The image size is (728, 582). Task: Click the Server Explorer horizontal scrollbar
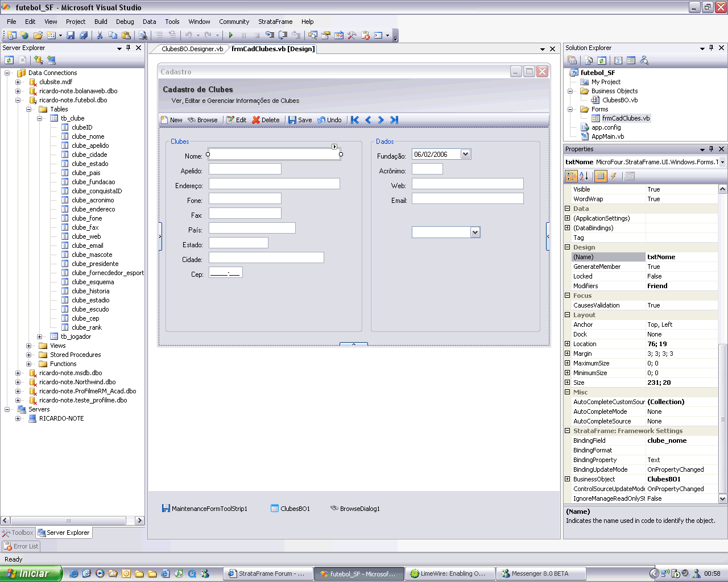click(68, 520)
